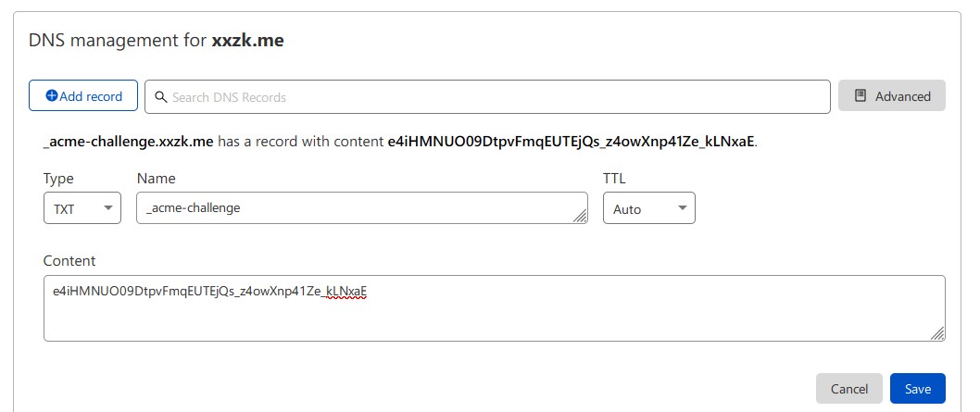Click the Advanced document icon
This screenshot has height=412, width=980.
click(x=861, y=96)
